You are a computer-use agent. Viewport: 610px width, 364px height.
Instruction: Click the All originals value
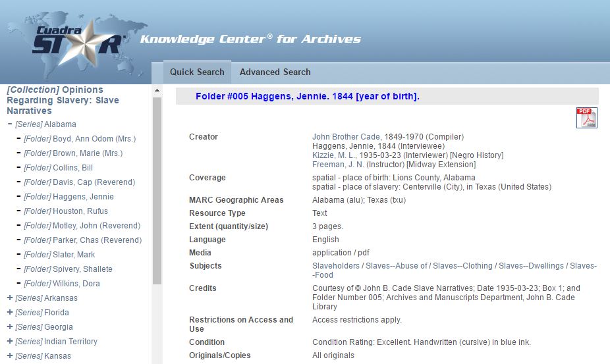333,355
